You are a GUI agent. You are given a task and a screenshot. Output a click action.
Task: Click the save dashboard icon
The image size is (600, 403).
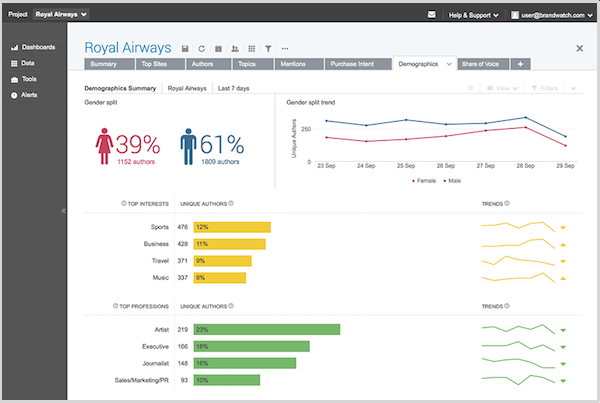click(185, 49)
